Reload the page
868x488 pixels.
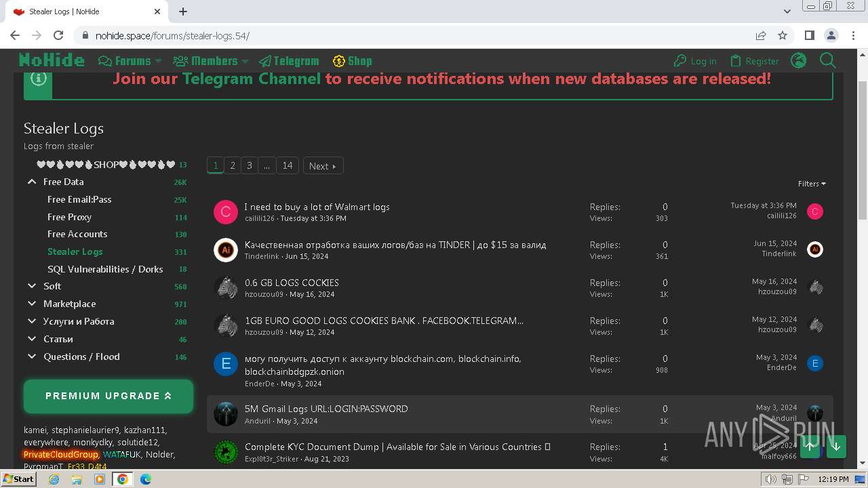coord(58,35)
